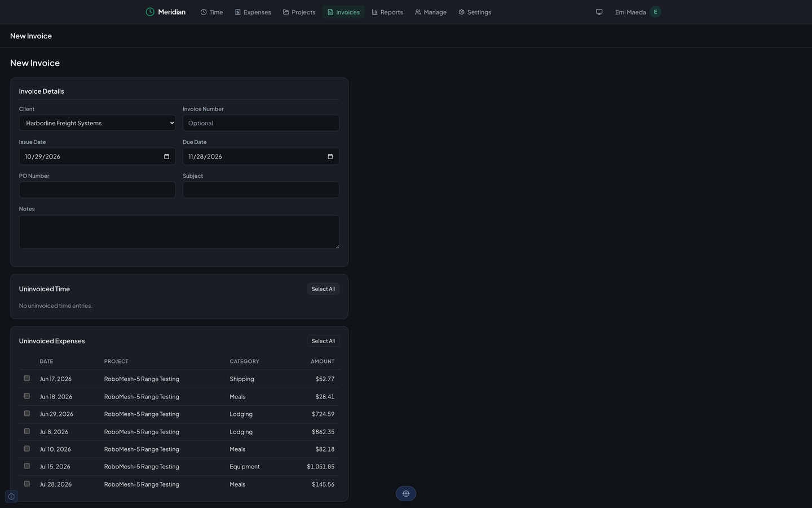
Task: Click the monitor display icon in header
Action: 599,12
